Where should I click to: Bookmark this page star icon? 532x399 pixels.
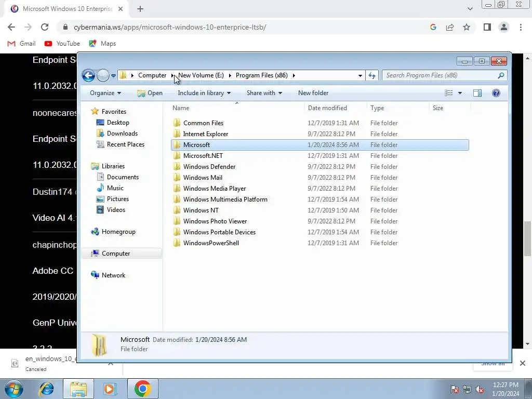(x=467, y=27)
